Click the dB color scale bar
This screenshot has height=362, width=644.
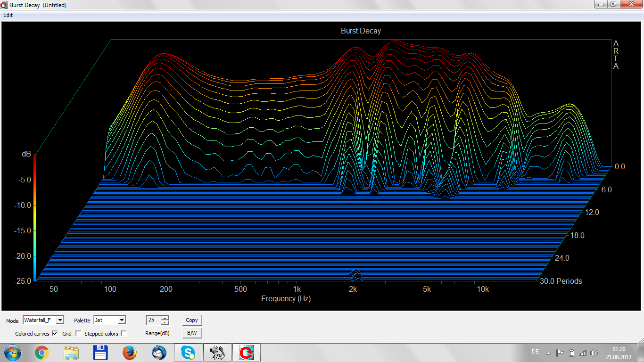(34, 217)
